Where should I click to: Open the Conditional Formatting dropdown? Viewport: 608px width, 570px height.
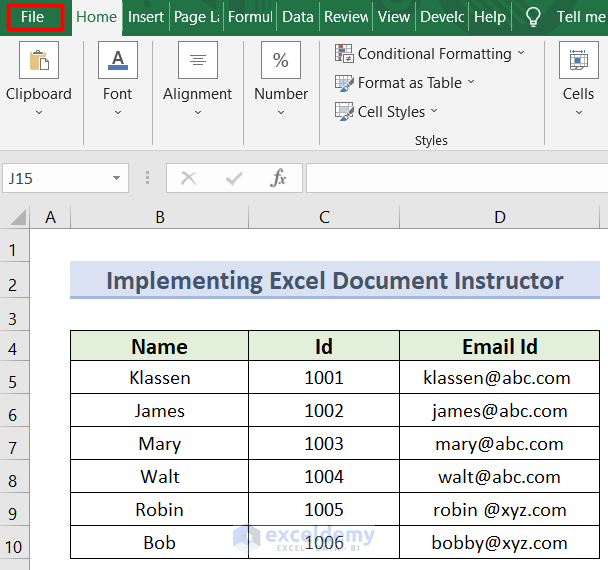[x=521, y=53]
